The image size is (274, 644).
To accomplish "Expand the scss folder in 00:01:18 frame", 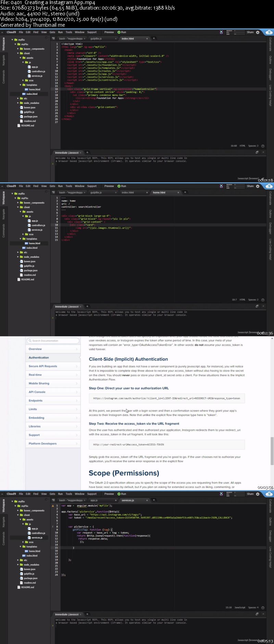I will coord(23,80).
